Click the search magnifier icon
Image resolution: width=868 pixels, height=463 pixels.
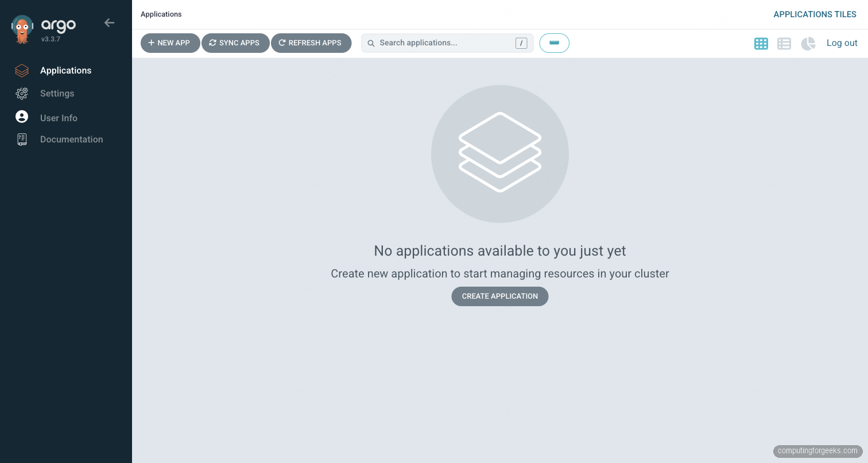(371, 43)
